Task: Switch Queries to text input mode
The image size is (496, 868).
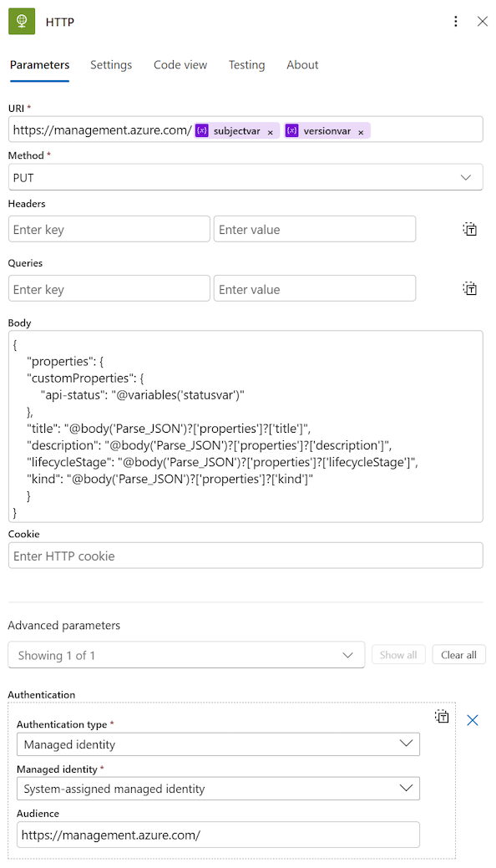Action: pos(469,287)
